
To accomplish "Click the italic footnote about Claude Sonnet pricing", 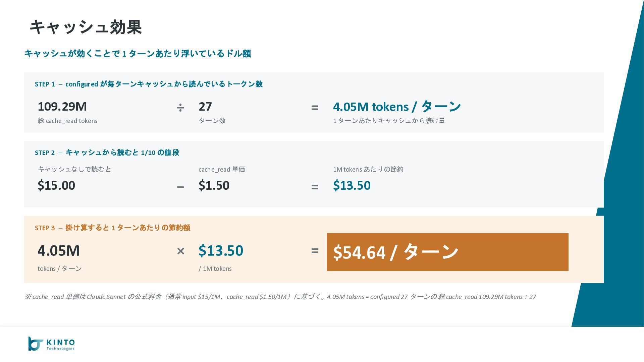I will [x=280, y=297].
